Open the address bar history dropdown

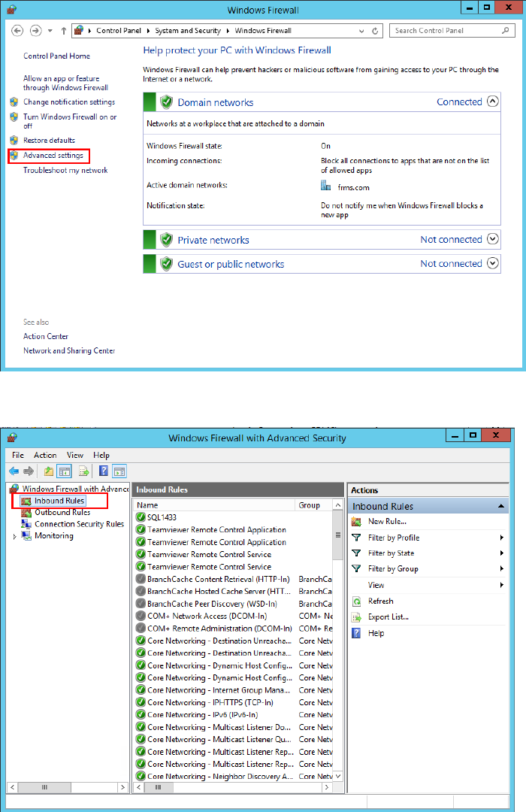click(361, 31)
